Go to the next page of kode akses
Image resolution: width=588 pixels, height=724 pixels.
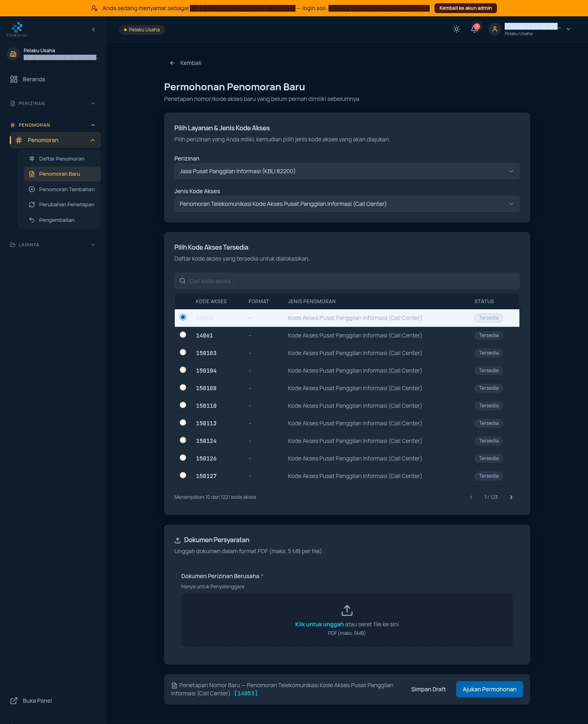click(x=511, y=497)
